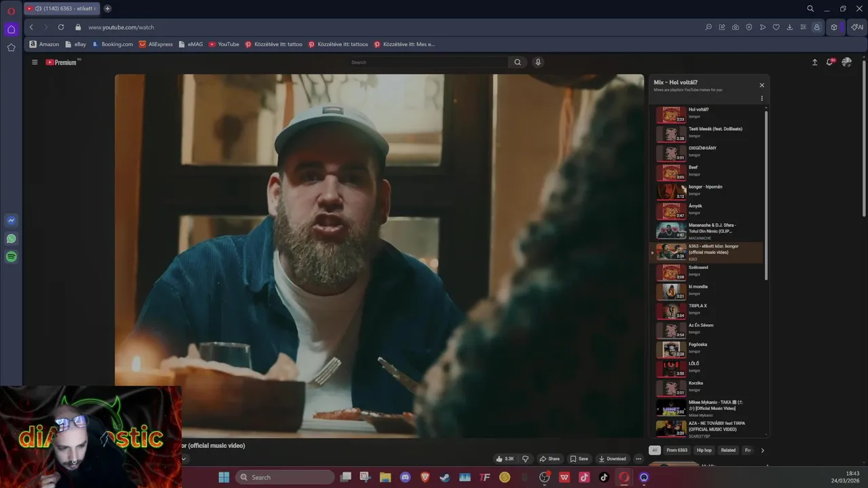Show next filter chips with arrow
This screenshot has height=488, width=868.
click(x=762, y=450)
